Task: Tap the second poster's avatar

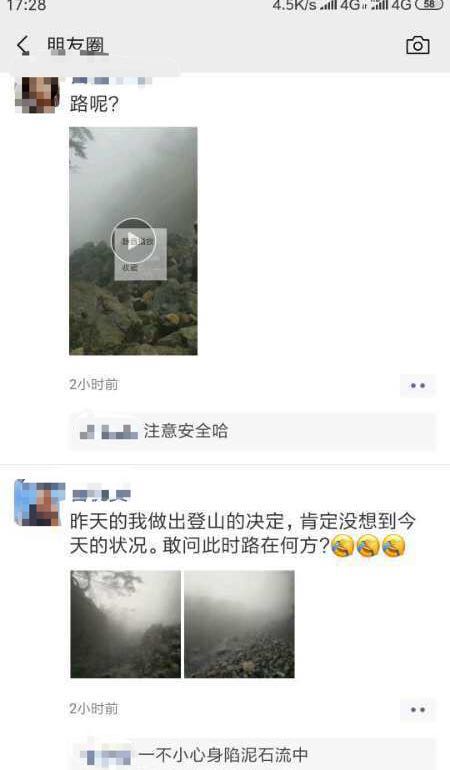Action: (x=40, y=504)
